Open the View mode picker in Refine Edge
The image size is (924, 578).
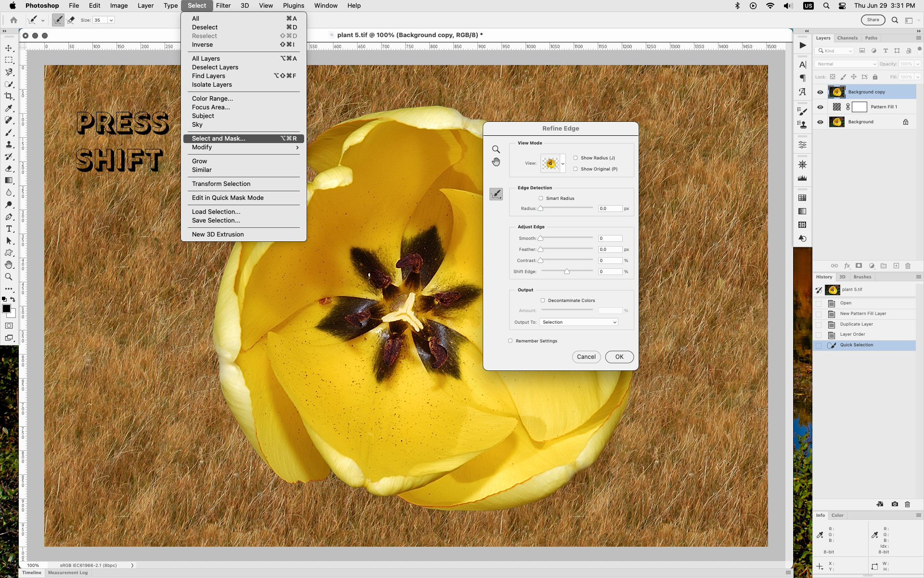[552, 163]
